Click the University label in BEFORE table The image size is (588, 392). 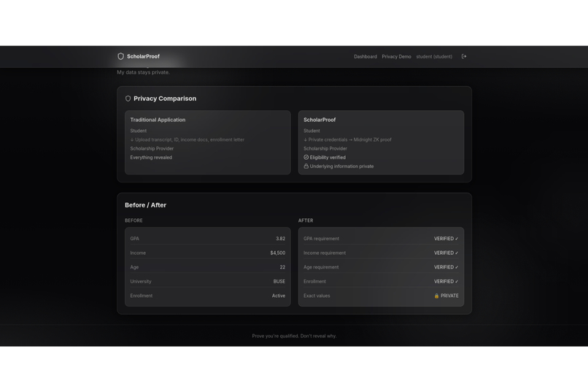click(x=141, y=281)
